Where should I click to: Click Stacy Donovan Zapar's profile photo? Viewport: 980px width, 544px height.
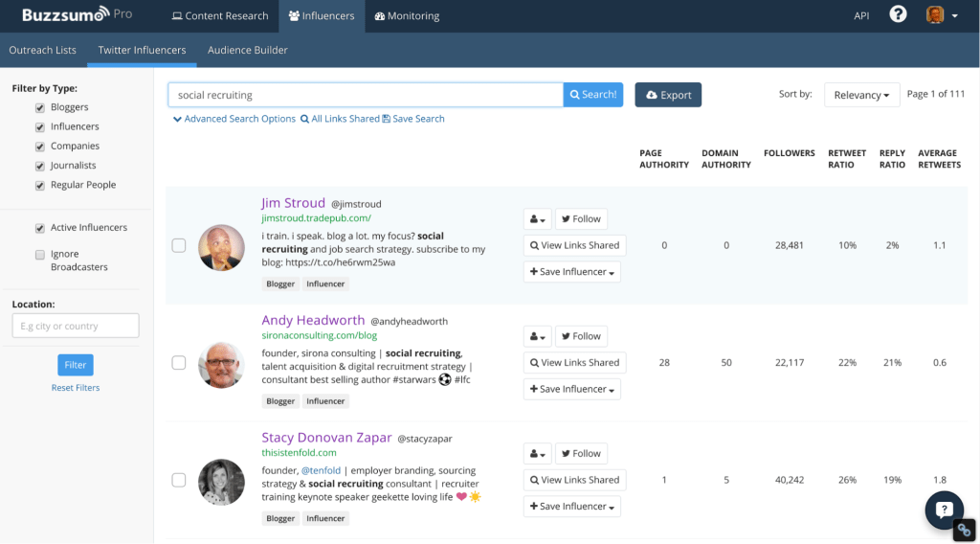point(221,482)
